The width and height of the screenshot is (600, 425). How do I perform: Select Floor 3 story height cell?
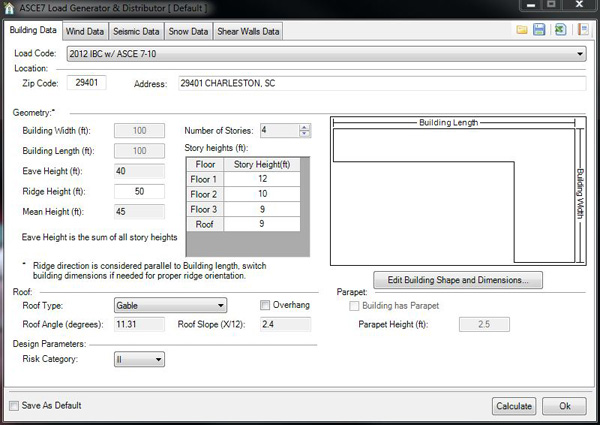coord(262,209)
